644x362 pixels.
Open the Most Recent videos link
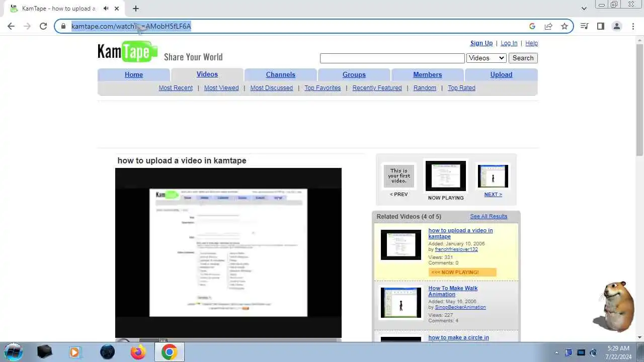(176, 88)
